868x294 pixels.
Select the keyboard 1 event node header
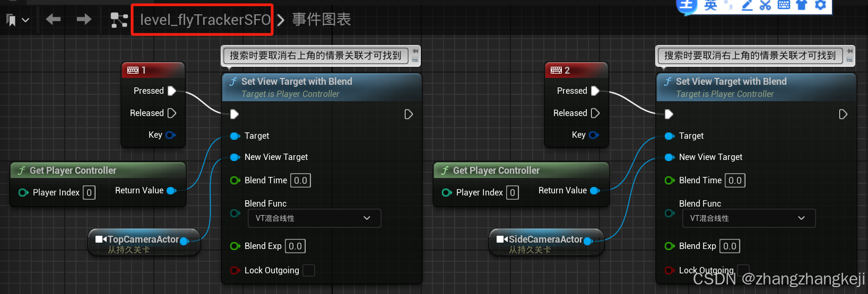point(153,70)
